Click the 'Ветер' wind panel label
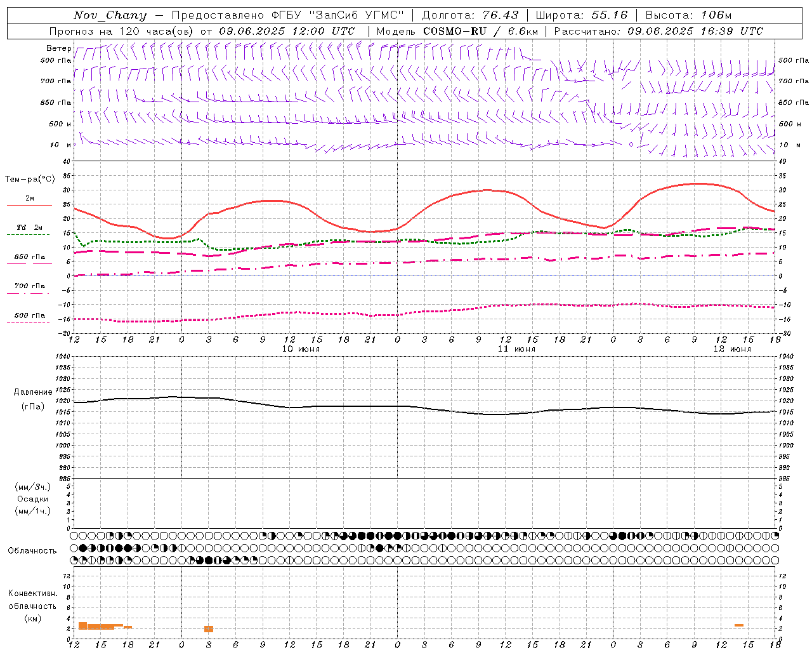Image resolution: width=812 pixels, height=650 pixels. pyautogui.click(x=59, y=48)
